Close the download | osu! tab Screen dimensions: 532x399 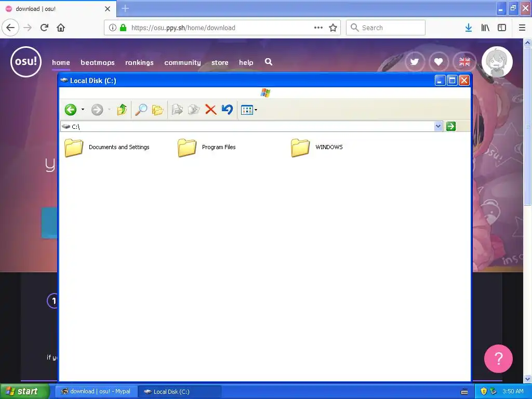click(108, 9)
